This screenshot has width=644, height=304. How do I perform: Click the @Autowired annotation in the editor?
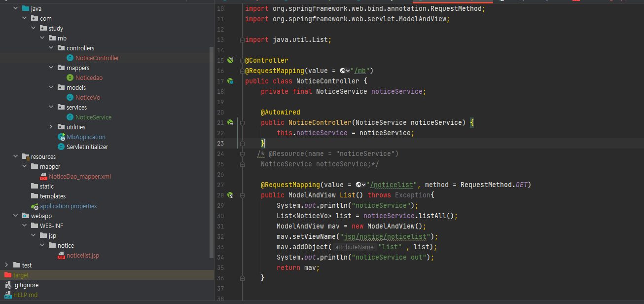pyautogui.click(x=281, y=112)
